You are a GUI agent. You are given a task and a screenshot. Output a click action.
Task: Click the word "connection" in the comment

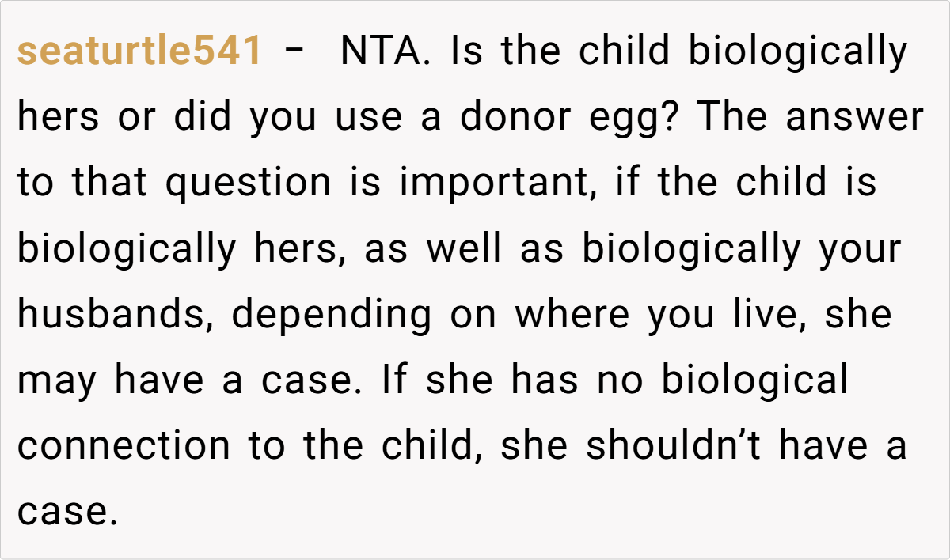pos(124,446)
